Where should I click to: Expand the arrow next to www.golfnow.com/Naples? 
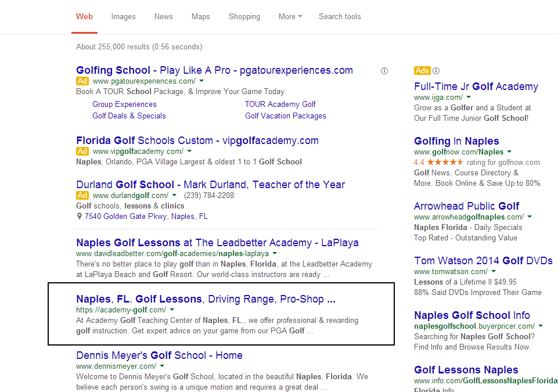pos(509,152)
